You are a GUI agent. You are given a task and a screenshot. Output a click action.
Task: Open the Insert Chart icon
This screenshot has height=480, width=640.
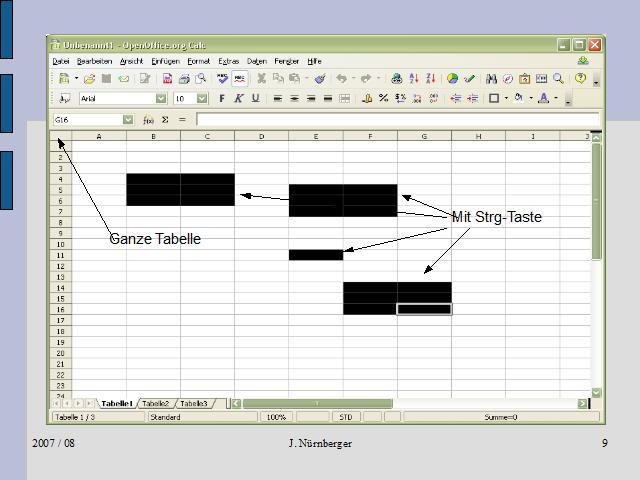tap(453, 79)
